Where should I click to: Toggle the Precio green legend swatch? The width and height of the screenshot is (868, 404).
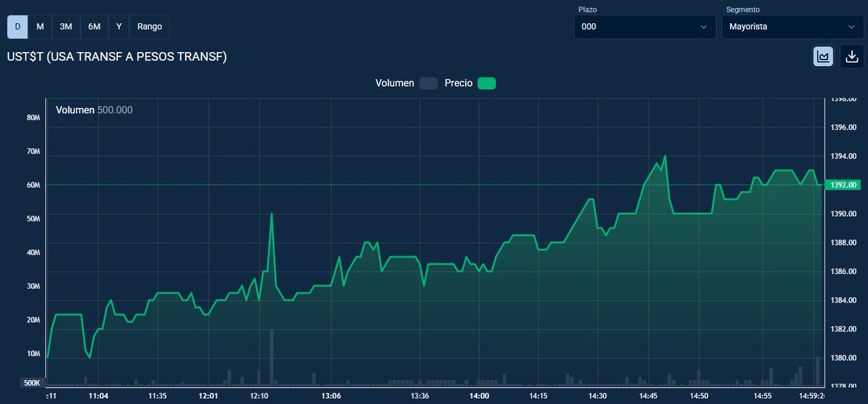487,83
